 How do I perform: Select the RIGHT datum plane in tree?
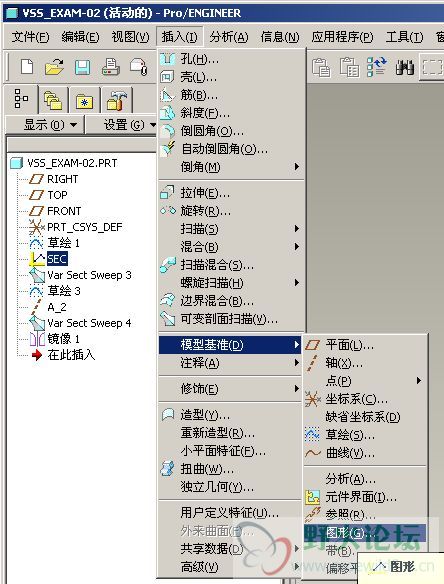[x=54, y=179]
